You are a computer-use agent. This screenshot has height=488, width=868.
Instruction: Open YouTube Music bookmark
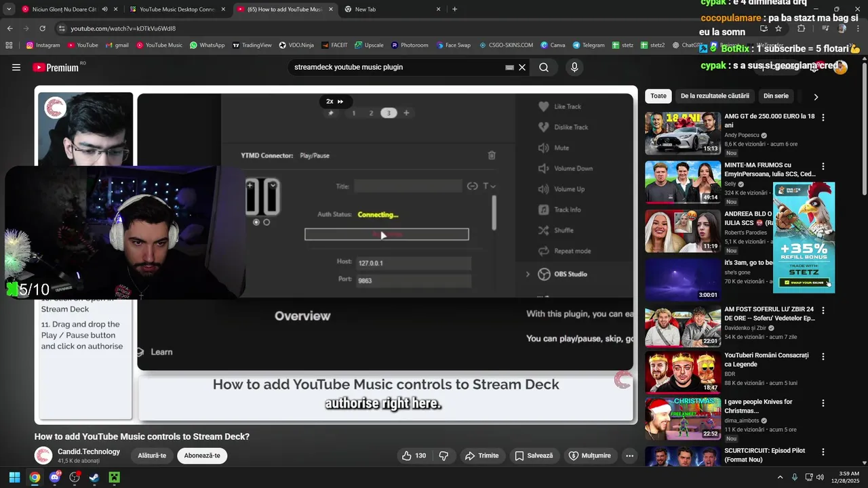159,45
